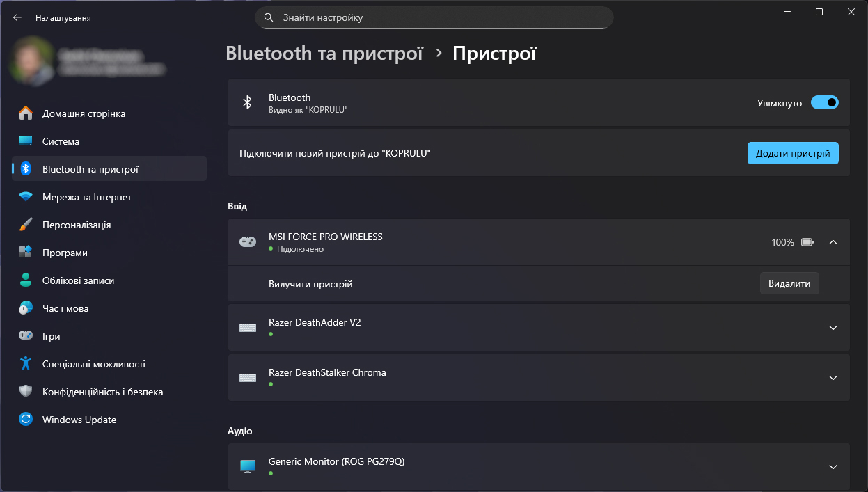
Task: Collapse the MSI FORCE PRO WIRELESS entry
Action: pyautogui.click(x=833, y=242)
